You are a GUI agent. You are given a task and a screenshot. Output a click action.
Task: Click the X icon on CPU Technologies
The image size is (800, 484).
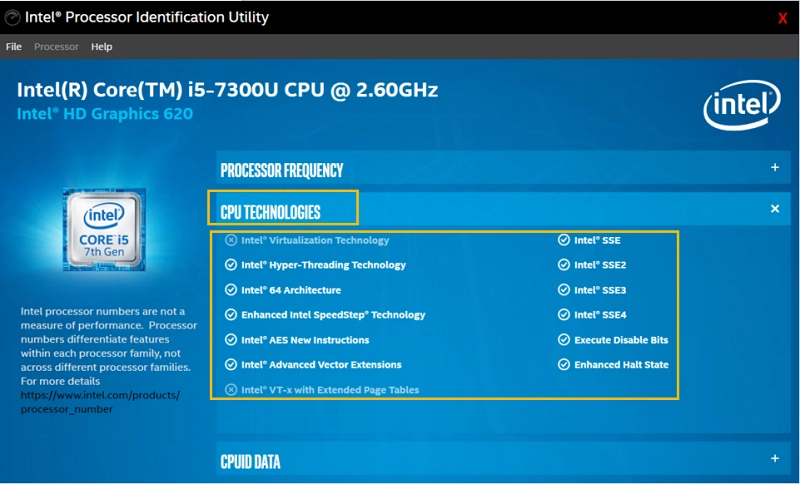(x=775, y=209)
